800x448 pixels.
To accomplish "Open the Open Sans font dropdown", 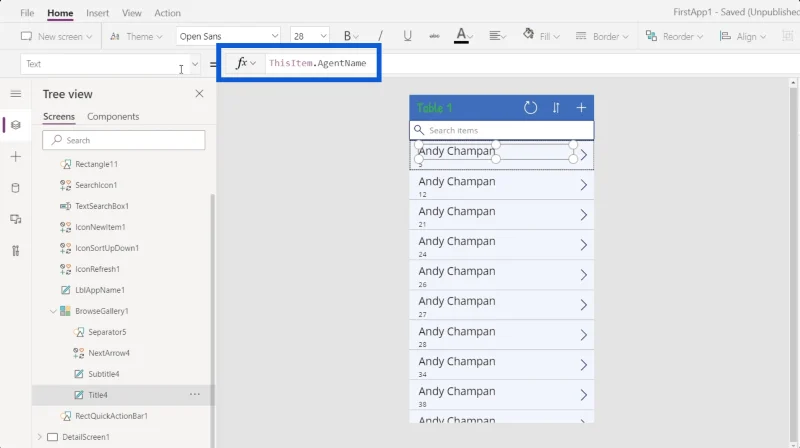I will click(229, 36).
